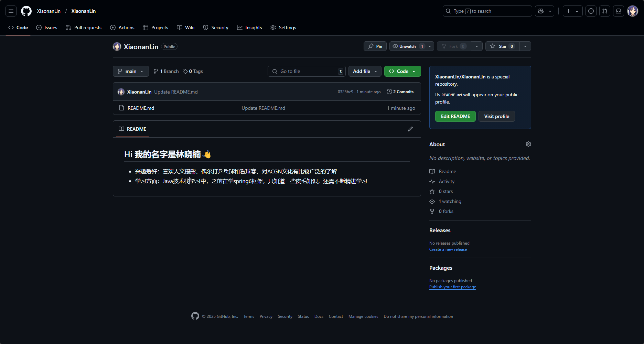
Task: Focus the Go to file search field
Action: point(307,71)
